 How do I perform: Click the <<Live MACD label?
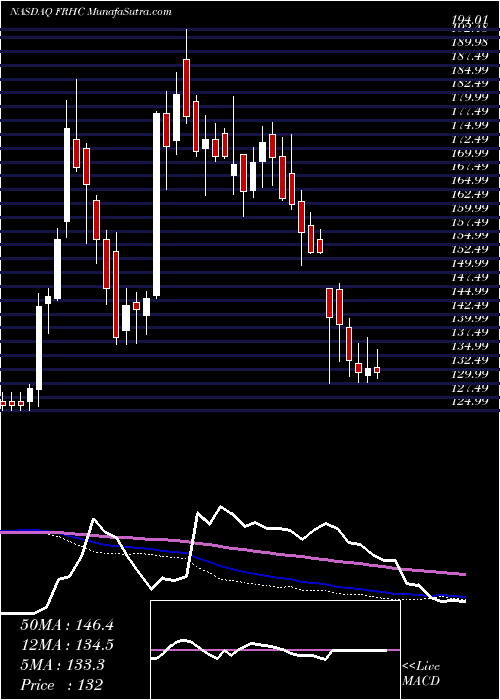421,675
